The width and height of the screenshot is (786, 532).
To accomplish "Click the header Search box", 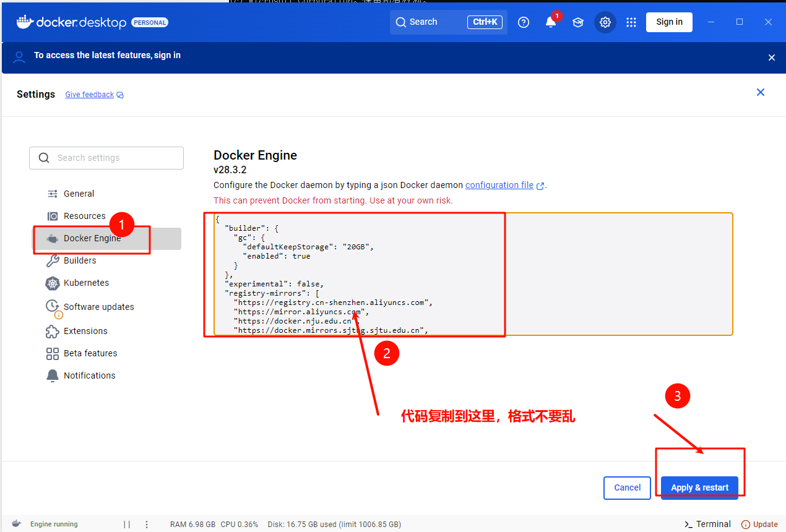I will (449, 22).
